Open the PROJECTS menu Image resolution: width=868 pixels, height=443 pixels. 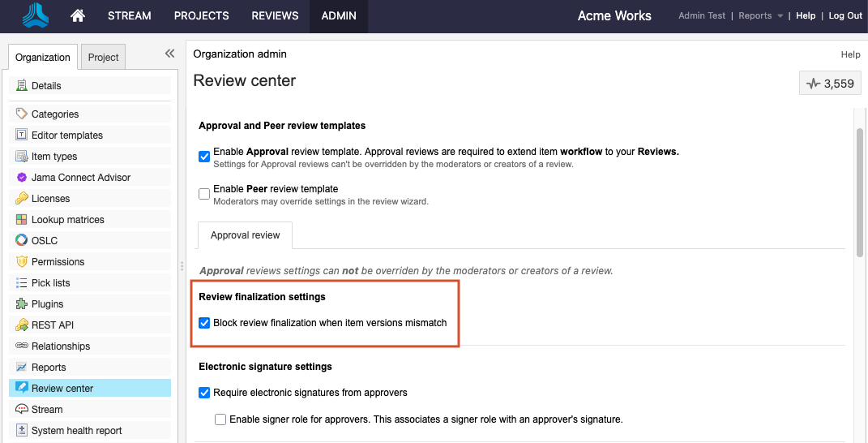(x=202, y=16)
